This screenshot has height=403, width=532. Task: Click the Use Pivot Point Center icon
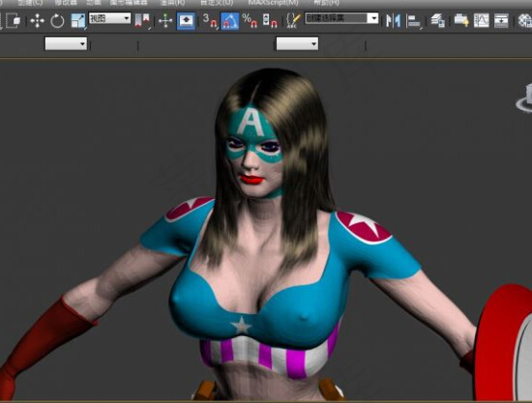tap(142, 20)
